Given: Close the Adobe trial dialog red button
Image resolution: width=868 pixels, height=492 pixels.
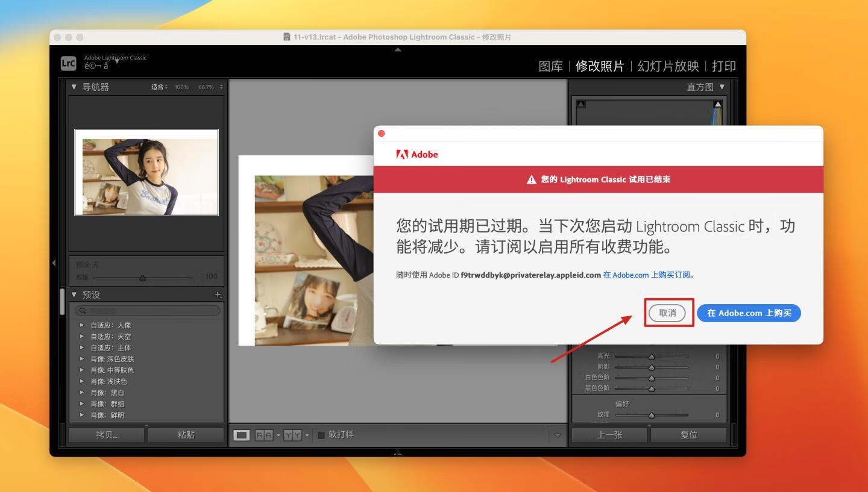Looking at the screenshot, I should coord(381,133).
